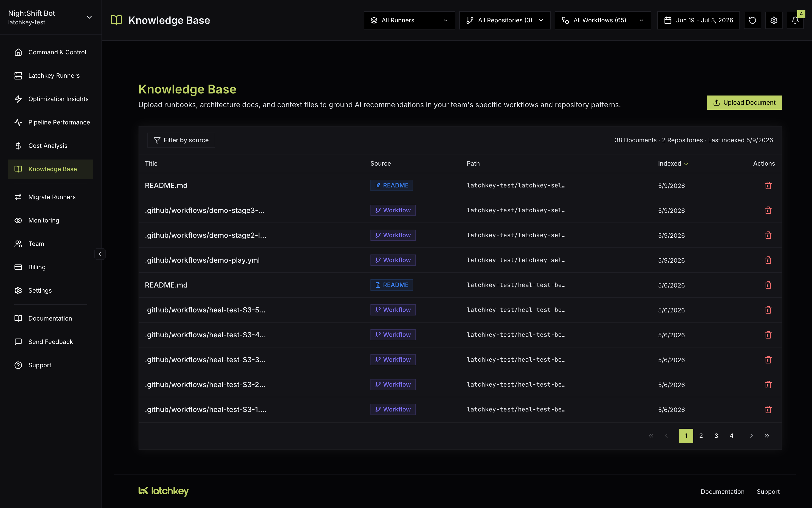Open Send Feedback in sidebar

click(51, 342)
